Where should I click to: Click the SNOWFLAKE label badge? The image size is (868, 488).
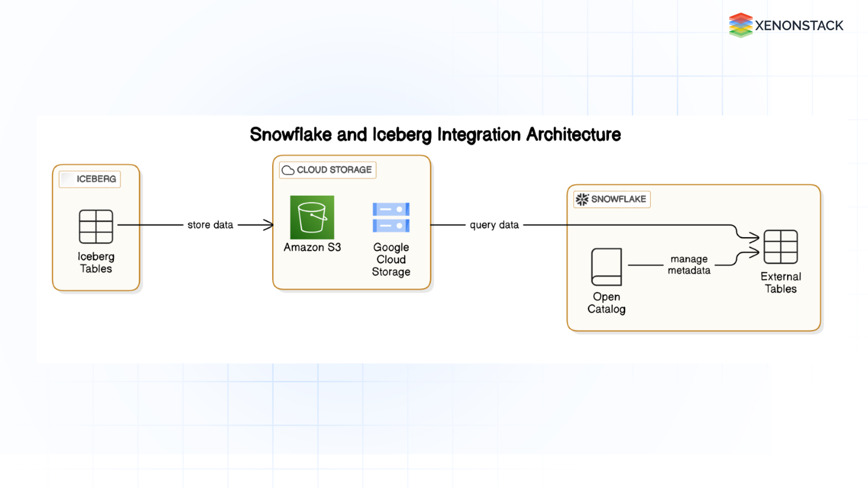click(x=611, y=199)
